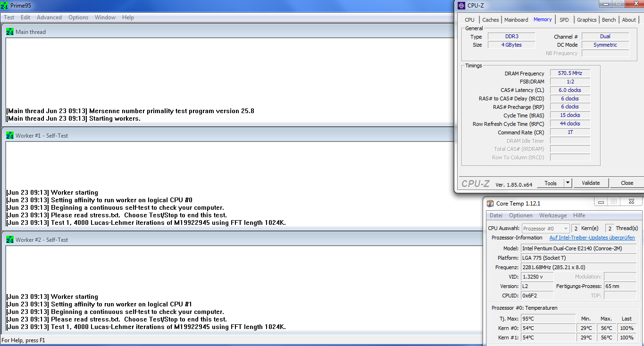Open the Datei menu in Core Temp

coord(496,215)
